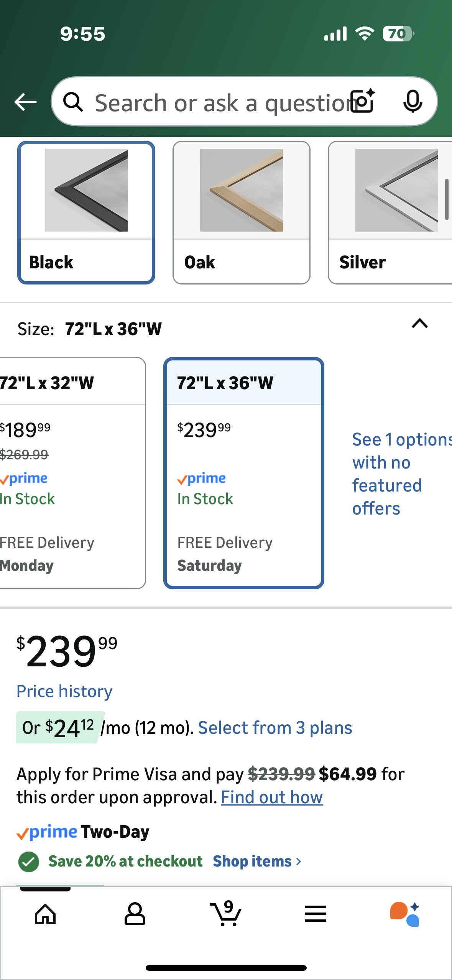Tap "Find out how" Prime Visa link

point(272,797)
